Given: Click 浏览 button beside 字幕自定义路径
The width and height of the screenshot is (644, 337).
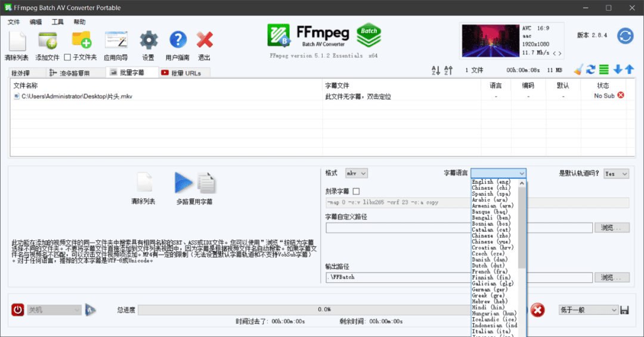Looking at the screenshot, I should point(612,228).
